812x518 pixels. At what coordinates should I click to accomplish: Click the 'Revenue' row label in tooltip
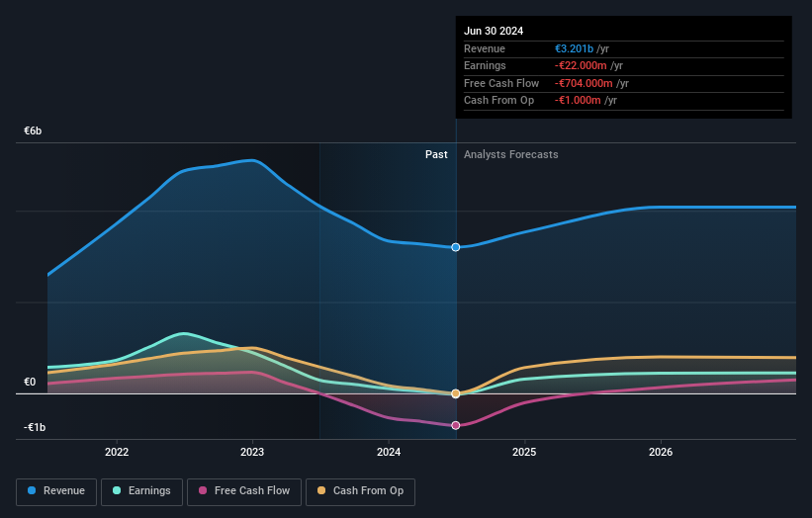tap(485, 48)
